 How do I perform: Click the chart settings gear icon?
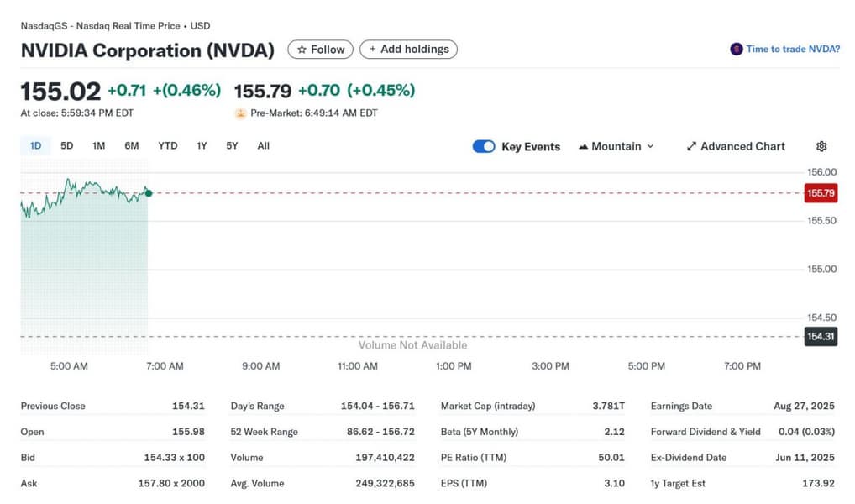[821, 146]
